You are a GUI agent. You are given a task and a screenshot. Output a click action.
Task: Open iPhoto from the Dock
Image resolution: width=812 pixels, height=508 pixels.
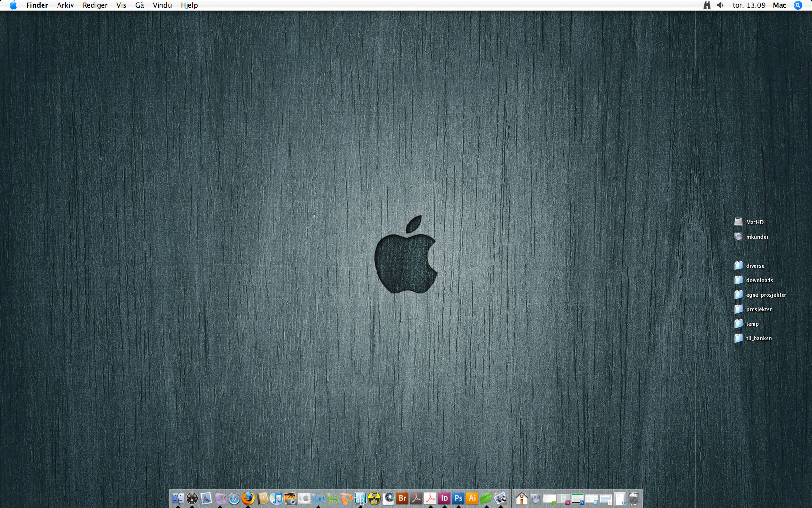pyautogui.click(x=290, y=498)
